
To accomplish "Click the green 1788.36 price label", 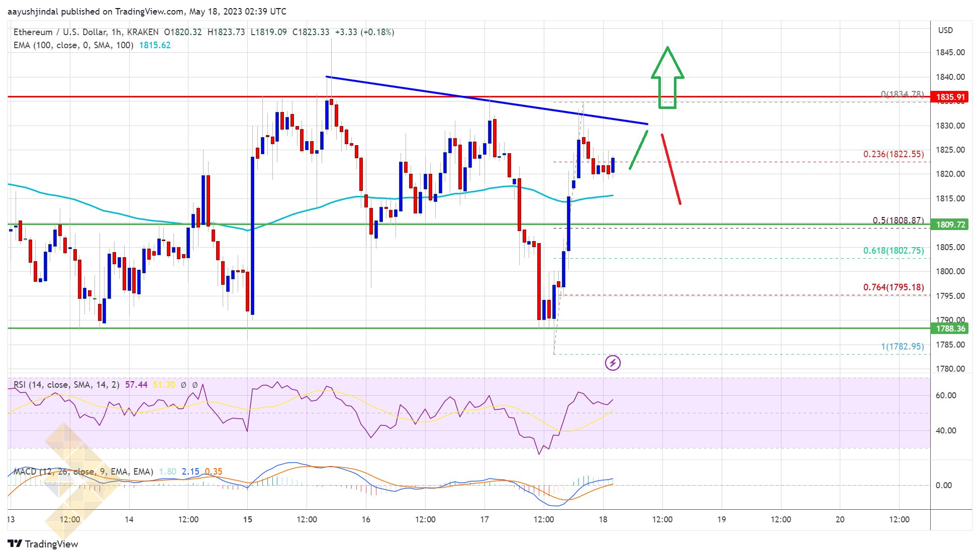I will (x=950, y=328).
